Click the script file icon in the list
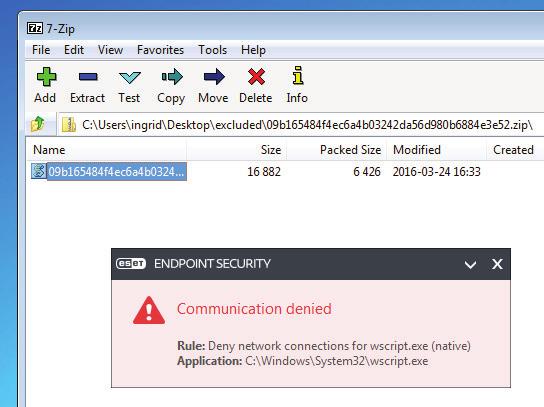The image size is (544, 407). coord(39,171)
